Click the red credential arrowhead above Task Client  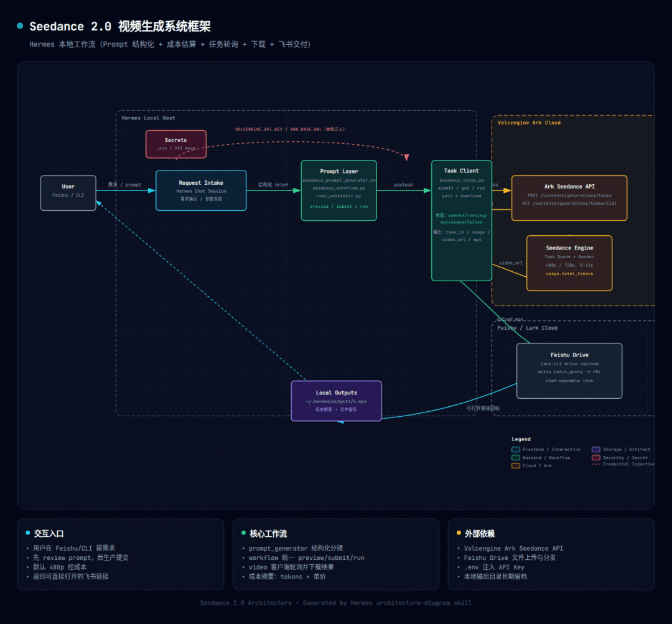coord(406,157)
